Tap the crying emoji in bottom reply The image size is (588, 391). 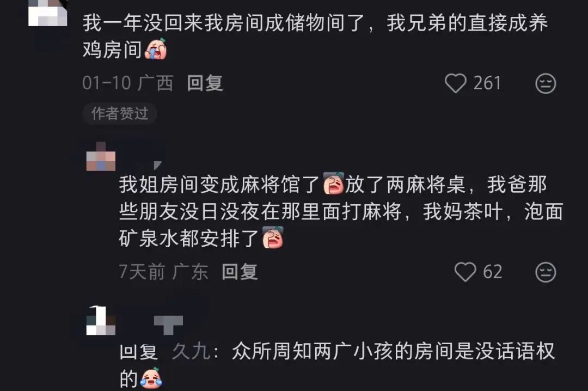tap(151, 378)
